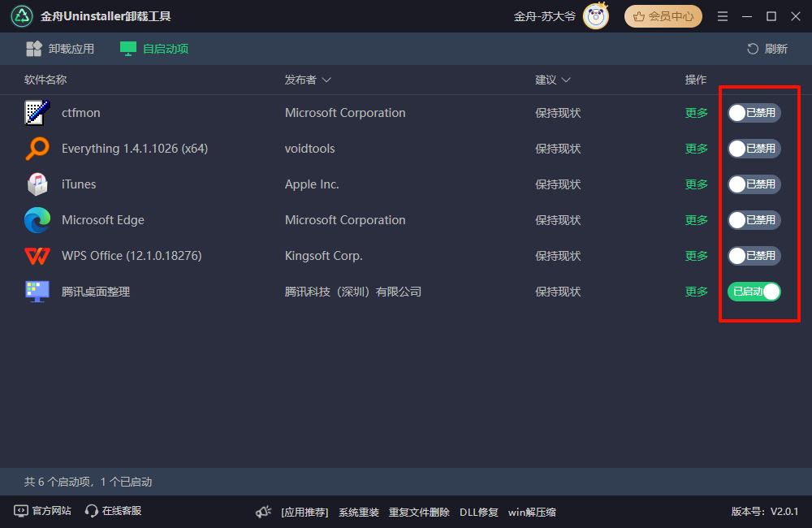Open the 会员中心 button

point(663,16)
